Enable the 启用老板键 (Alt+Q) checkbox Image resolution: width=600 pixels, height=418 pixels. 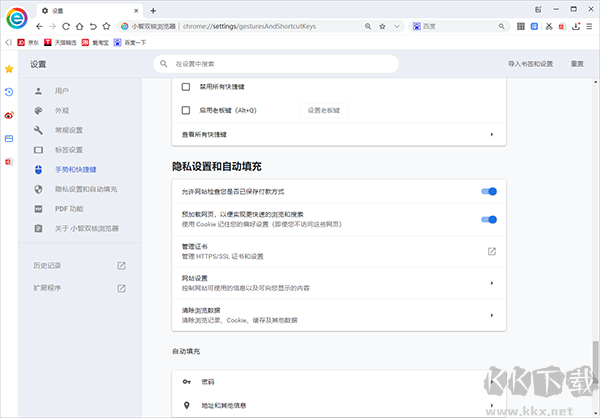click(x=186, y=110)
